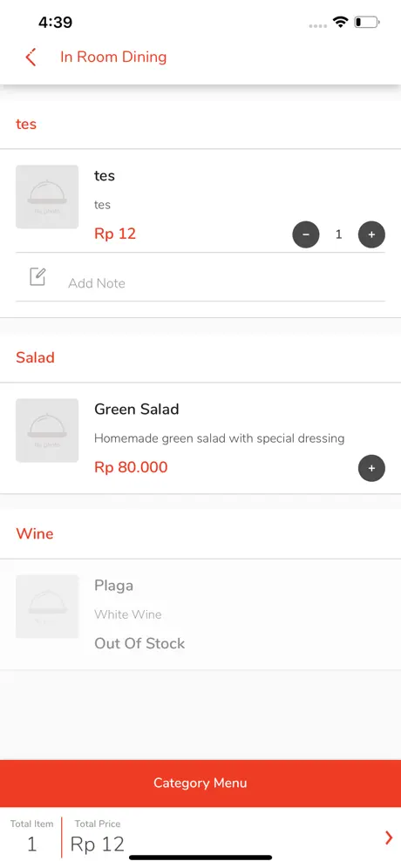Increase tes item quantity with plus
This screenshot has width=401, height=868.
pos(371,234)
